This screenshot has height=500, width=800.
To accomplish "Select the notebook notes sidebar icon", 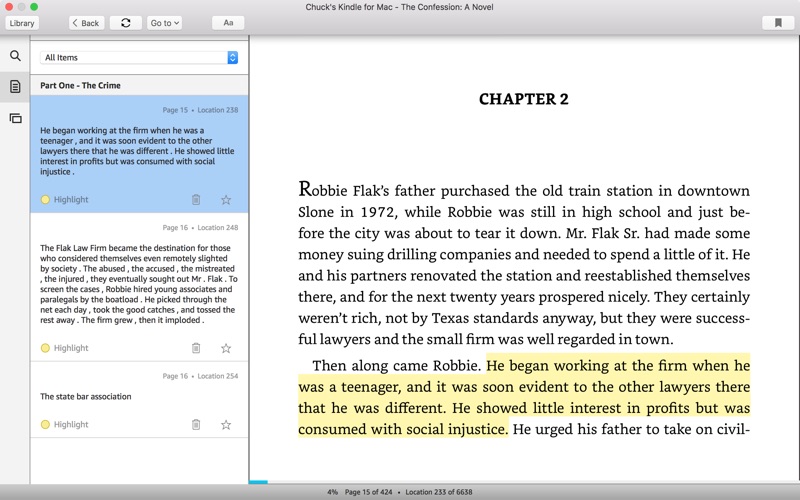I will (15, 87).
